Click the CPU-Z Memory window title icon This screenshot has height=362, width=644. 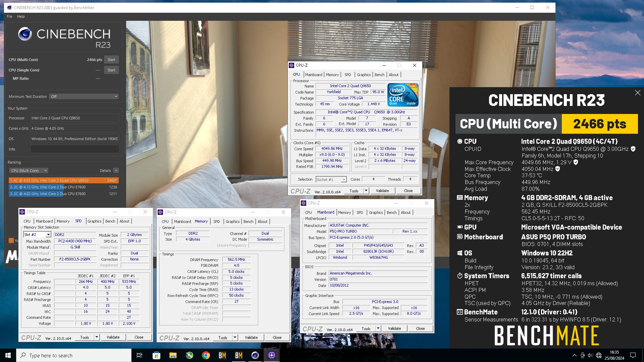(x=161, y=212)
